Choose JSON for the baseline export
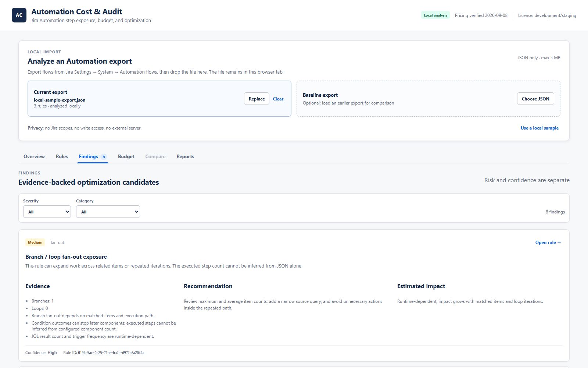 (x=535, y=99)
